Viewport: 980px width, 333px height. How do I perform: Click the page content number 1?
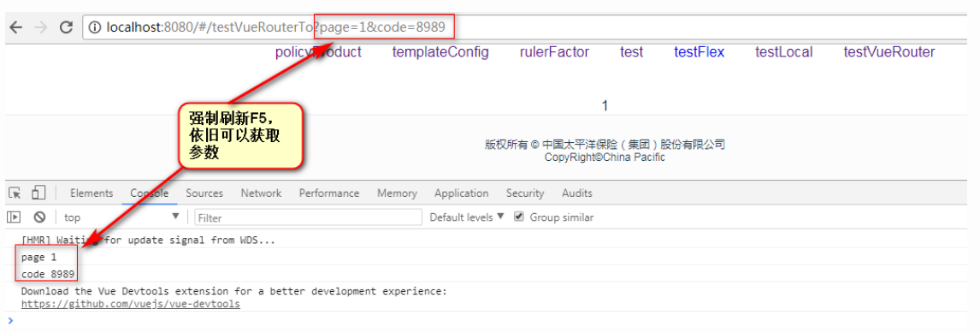(x=605, y=106)
